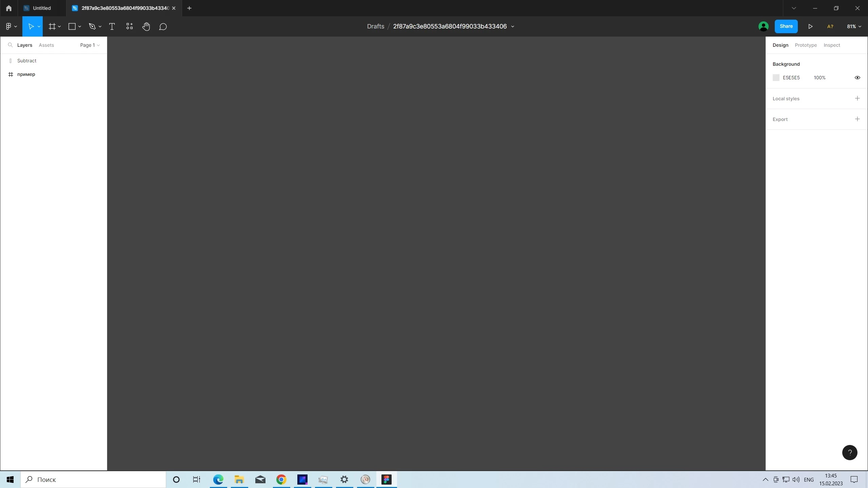Open the 81% zoom dropdown
Screen dimensions: 868x488
point(854,26)
